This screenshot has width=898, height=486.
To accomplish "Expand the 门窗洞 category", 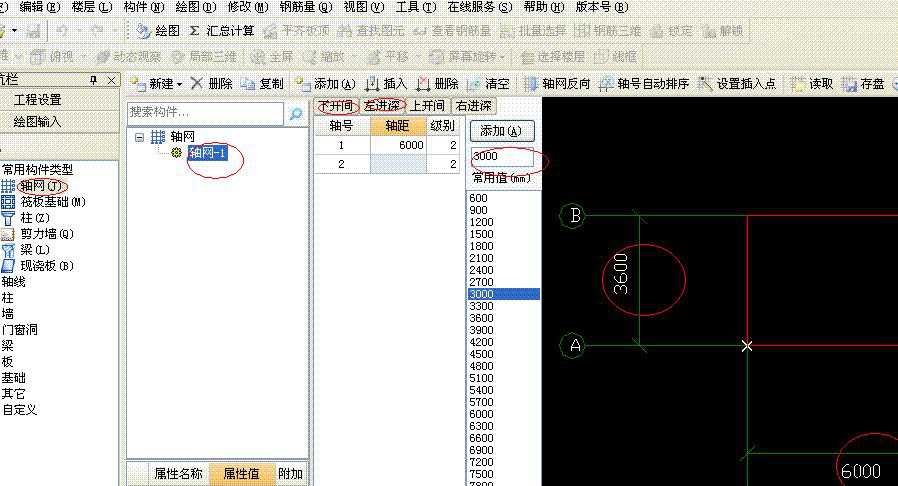I will 19,330.
